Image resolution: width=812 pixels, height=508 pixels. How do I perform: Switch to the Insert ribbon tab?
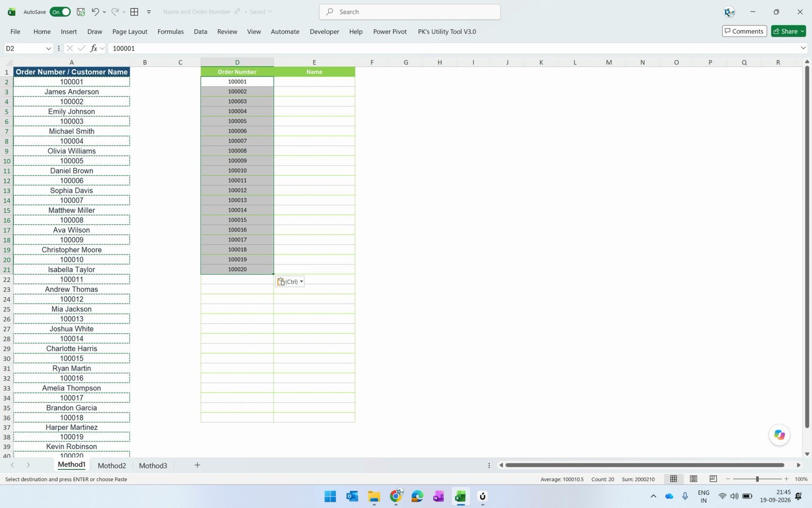point(69,31)
